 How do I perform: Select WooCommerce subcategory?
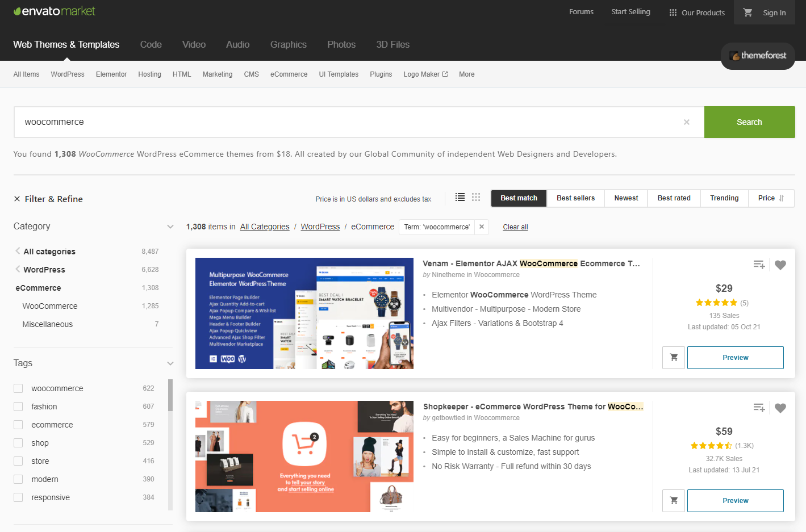pyautogui.click(x=50, y=306)
